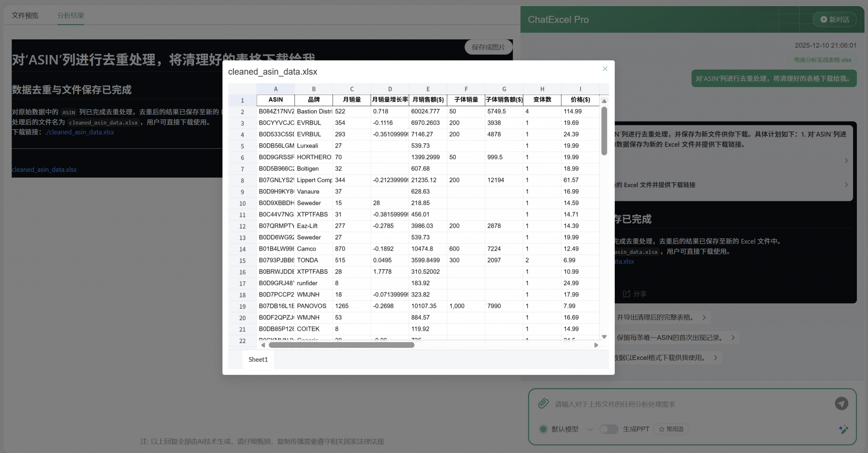The width and height of the screenshot is (868, 453).
Task: Click the 保存成图片 button
Action: click(x=488, y=47)
